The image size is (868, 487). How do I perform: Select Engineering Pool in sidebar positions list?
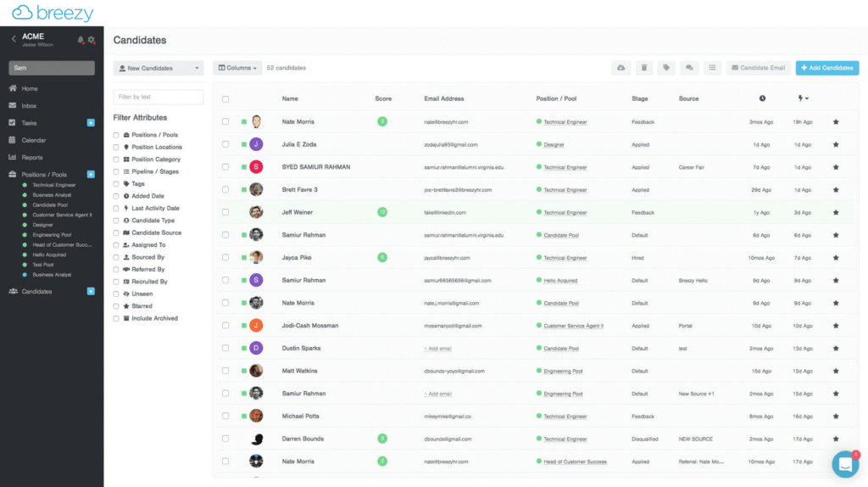(52, 235)
